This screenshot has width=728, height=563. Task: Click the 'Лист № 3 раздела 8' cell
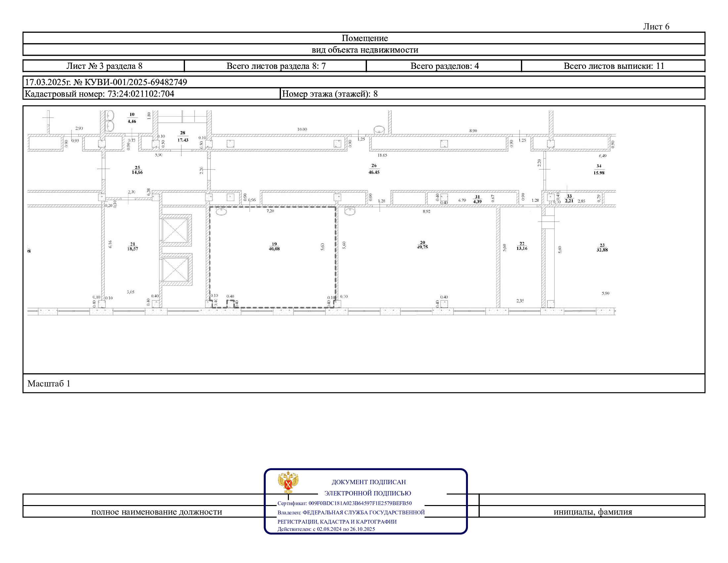pos(104,66)
